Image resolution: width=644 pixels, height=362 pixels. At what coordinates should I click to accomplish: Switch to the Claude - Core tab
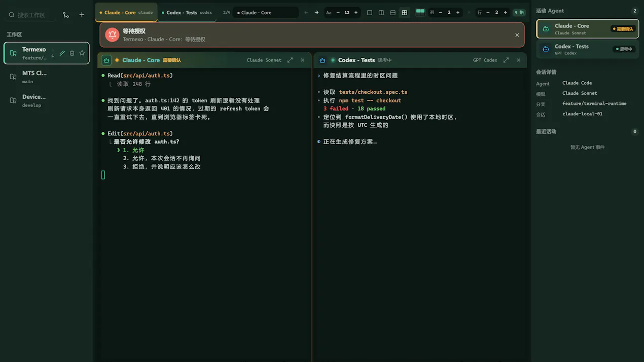point(126,12)
